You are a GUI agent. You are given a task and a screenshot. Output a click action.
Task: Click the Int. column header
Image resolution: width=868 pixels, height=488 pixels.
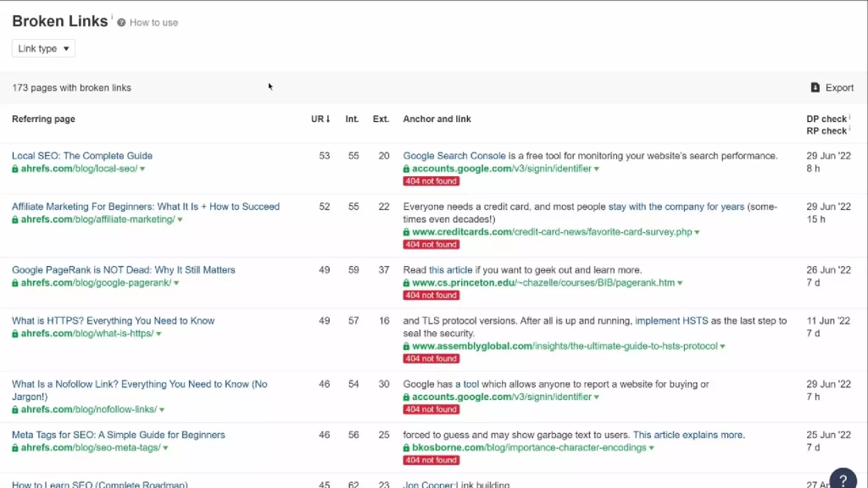[352, 119]
